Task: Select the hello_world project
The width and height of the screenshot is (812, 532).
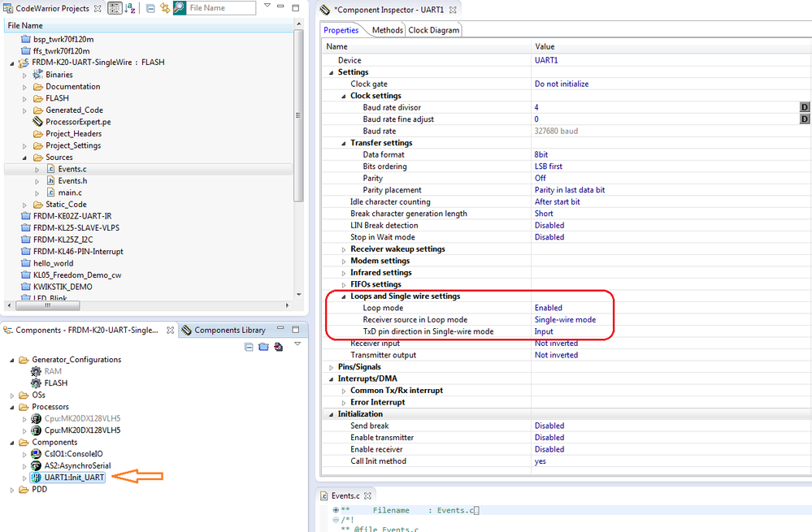Action: [x=54, y=263]
